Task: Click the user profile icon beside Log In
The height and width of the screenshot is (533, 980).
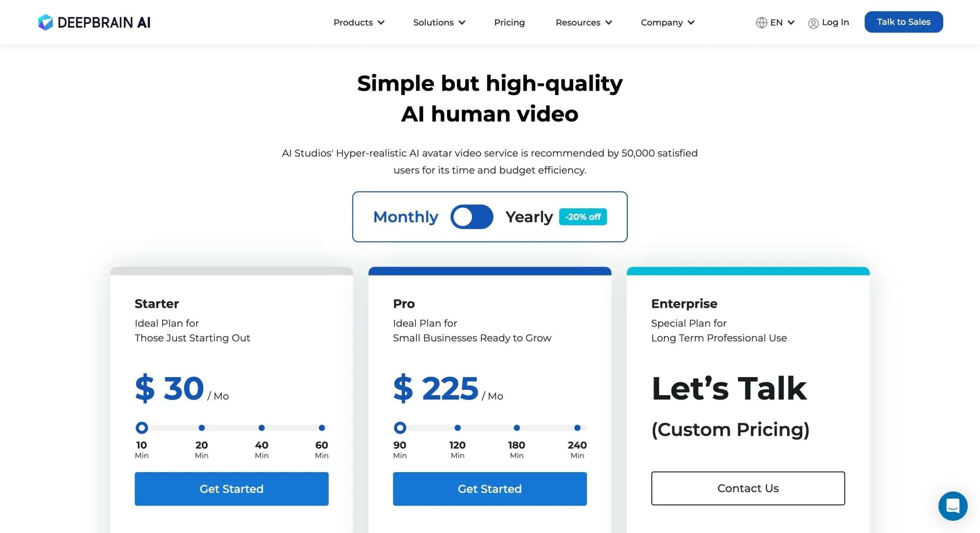Action: point(813,23)
